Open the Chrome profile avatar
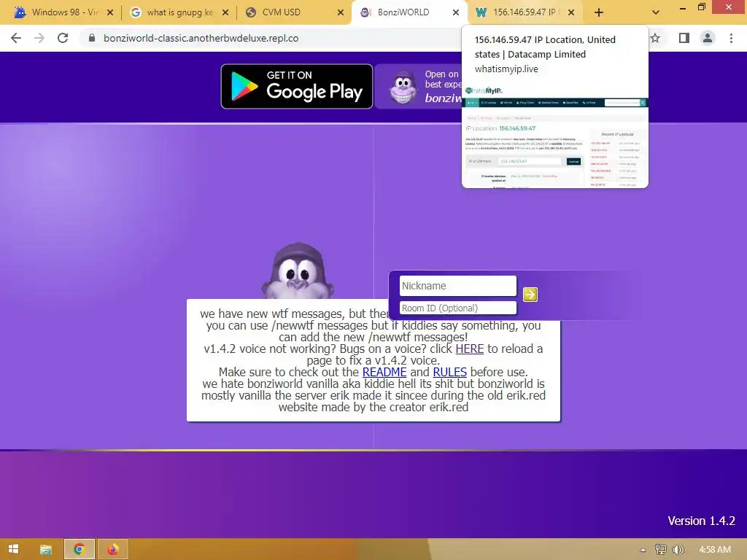 click(708, 38)
